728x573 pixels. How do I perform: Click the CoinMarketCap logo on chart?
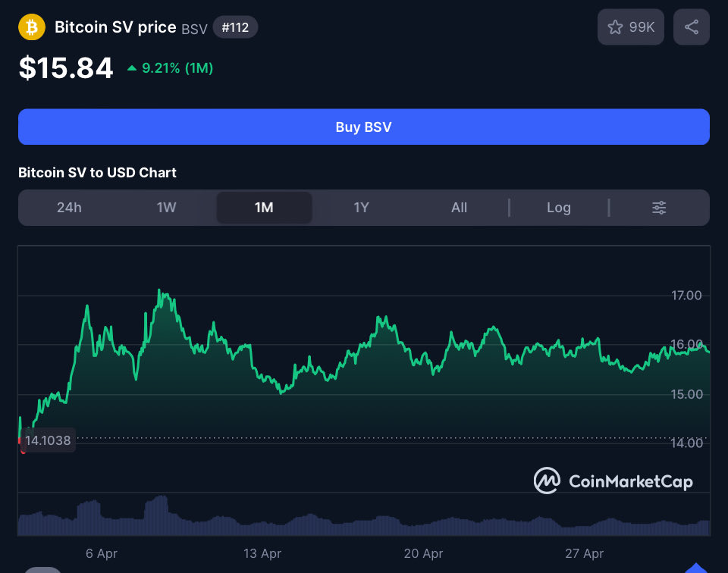click(x=613, y=481)
